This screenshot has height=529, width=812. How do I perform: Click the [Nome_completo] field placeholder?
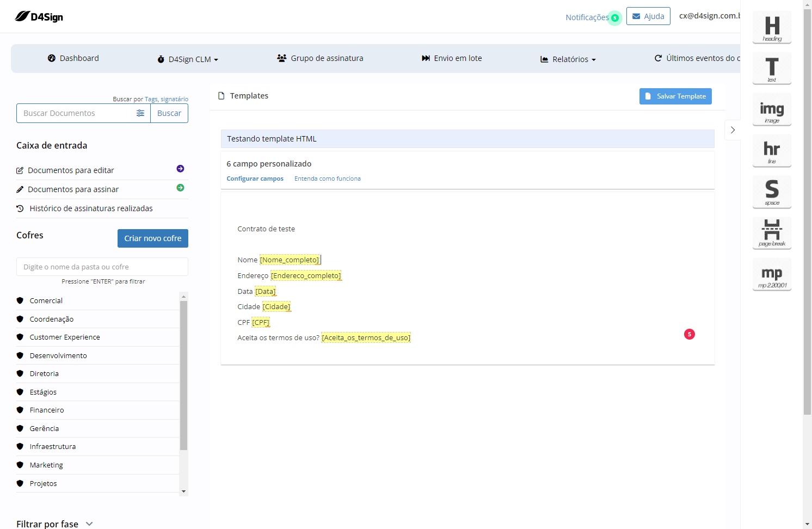coord(290,260)
